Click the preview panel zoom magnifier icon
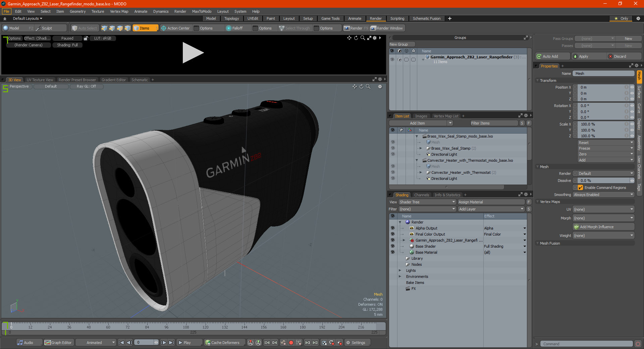This screenshot has height=349, width=644. pyautogui.click(x=363, y=38)
